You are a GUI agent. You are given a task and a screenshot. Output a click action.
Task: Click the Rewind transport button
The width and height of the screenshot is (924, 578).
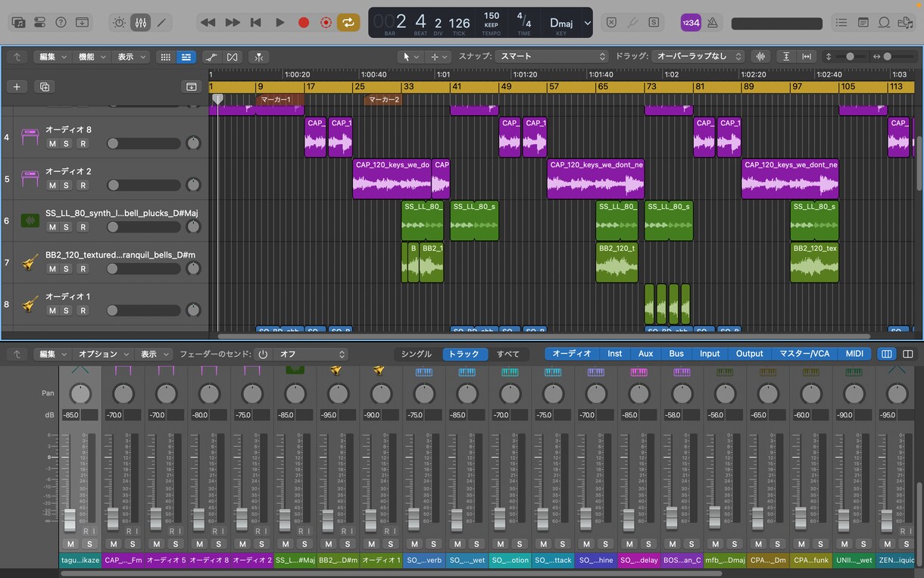pyautogui.click(x=208, y=23)
